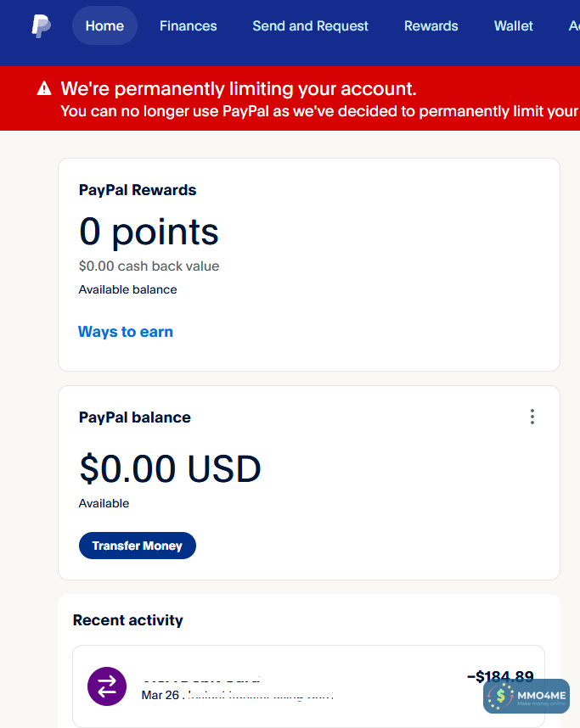This screenshot has width=580, height=728.
Task: Open PayPal balance three-dot options menu
Action: (x=532, y=417)
